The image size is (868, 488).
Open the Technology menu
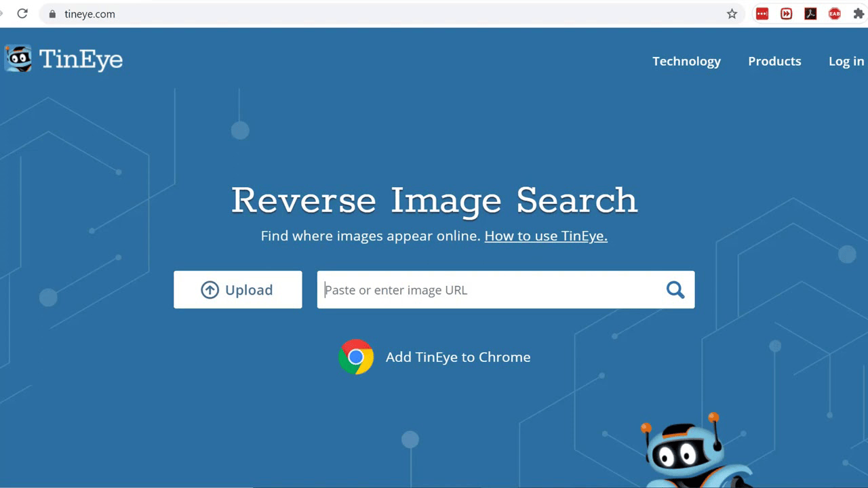(x=686, y=61)
